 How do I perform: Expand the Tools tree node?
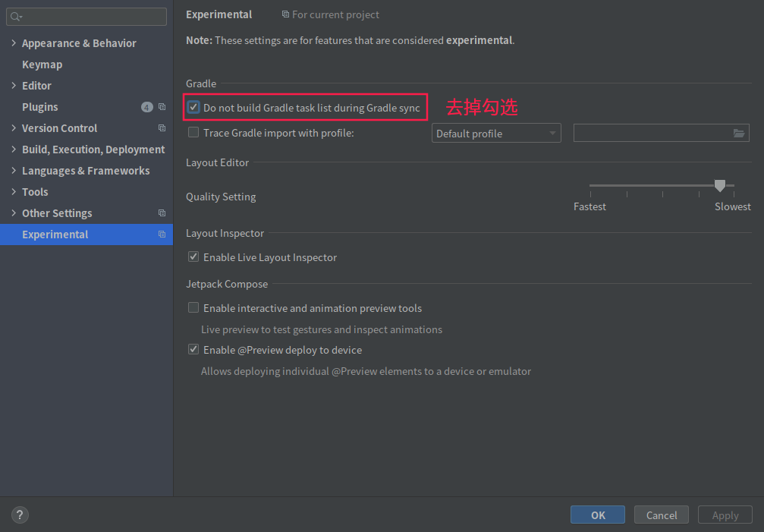(x=14, y=191)
